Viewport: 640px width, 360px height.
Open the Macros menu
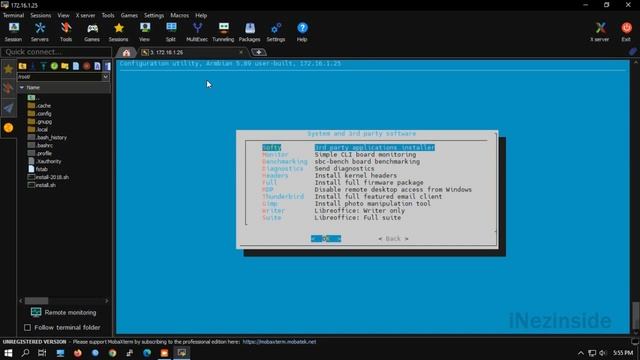coord(180,16)
